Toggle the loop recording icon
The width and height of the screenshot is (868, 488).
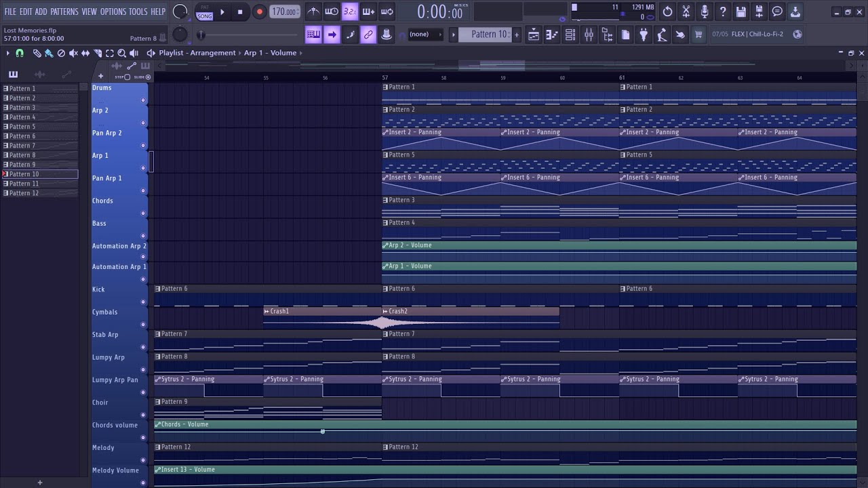click(x=387, y=12)
